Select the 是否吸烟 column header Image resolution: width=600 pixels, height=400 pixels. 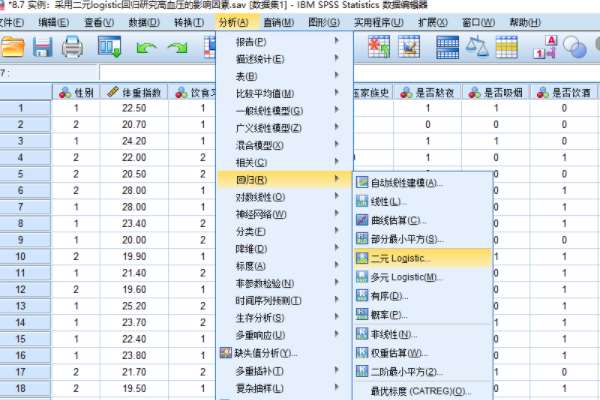pyautogui.click(x=496, y=92)
